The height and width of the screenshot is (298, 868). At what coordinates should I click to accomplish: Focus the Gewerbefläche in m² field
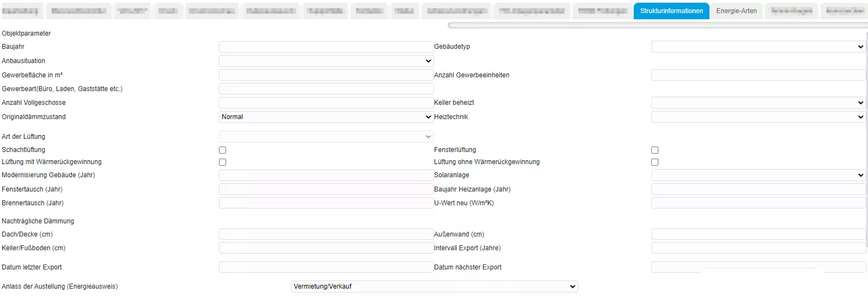pyautogui.click(x=326, y=75)
